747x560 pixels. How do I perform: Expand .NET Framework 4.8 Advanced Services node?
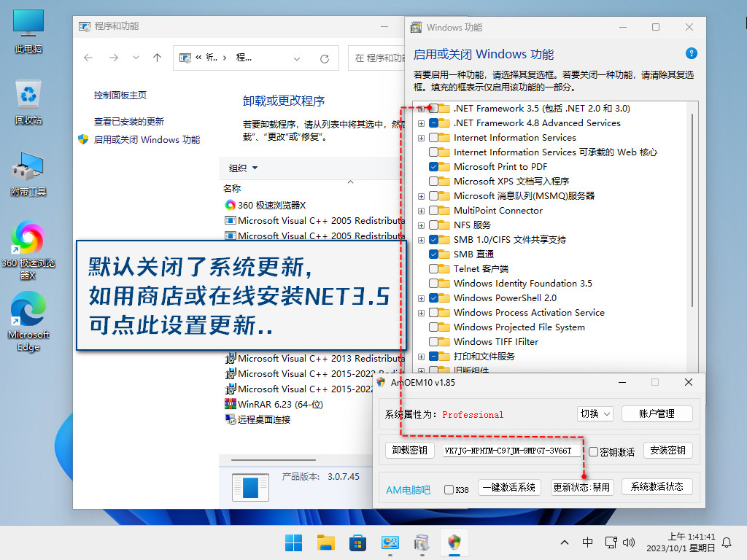pos(421,123)
